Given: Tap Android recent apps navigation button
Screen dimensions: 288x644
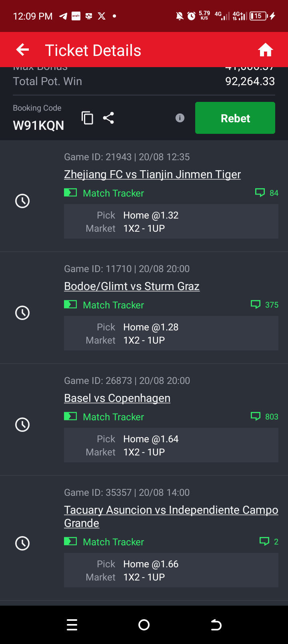Looking at the screenshot, I should coord(72,625).
